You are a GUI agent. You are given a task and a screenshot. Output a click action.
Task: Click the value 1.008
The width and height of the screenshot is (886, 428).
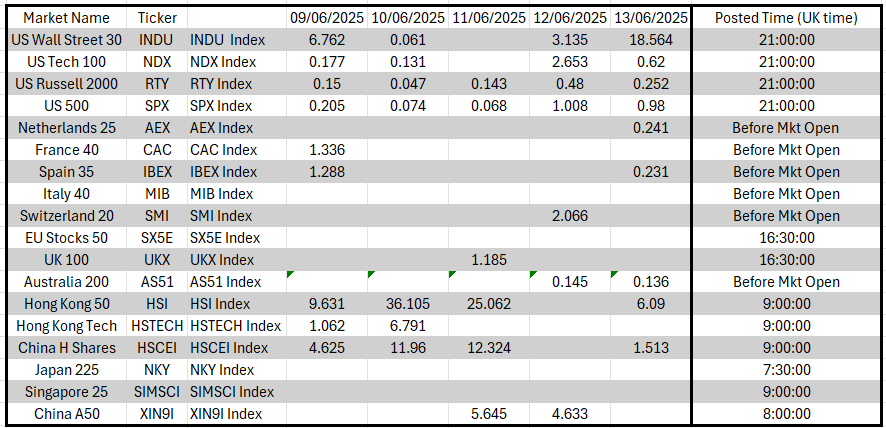pos(570,106)
